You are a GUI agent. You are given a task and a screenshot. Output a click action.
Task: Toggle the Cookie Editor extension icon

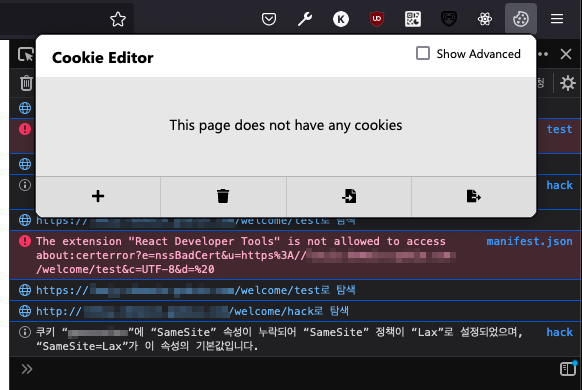pos(521,19)
